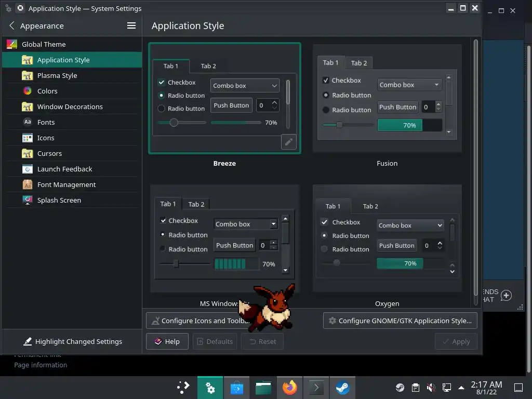Screen dimensions: 532x399
Task: Open the hamburger menu in sidebar header
Action: tap(131, 25)
